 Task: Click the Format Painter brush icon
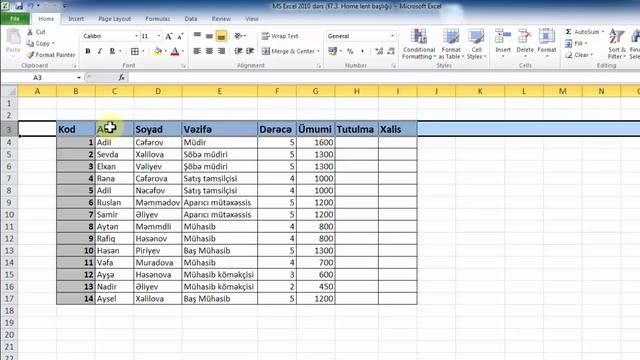coord(30,55)
